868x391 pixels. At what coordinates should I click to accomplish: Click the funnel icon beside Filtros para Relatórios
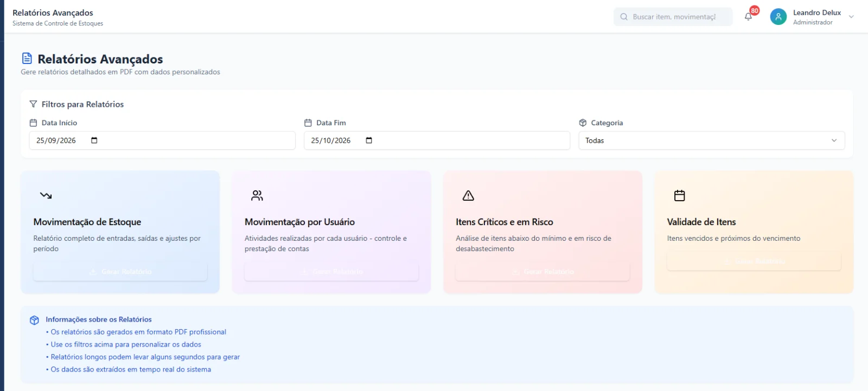34,104
